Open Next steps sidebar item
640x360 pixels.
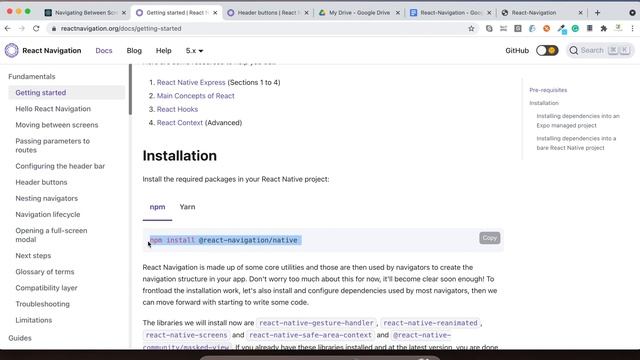33,256
